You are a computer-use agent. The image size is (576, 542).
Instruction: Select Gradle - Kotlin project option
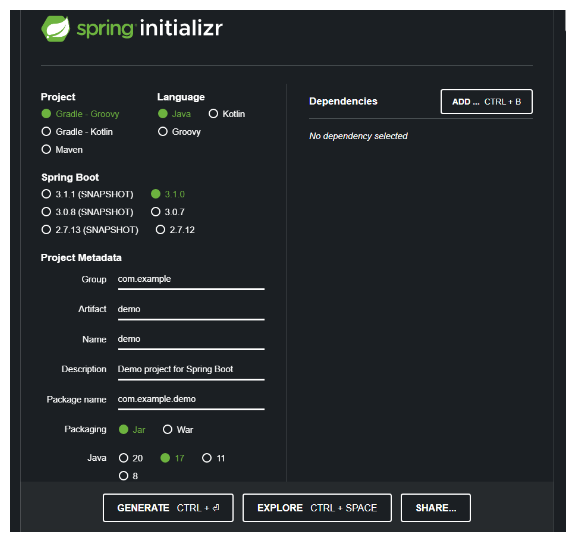pos(77,132)
